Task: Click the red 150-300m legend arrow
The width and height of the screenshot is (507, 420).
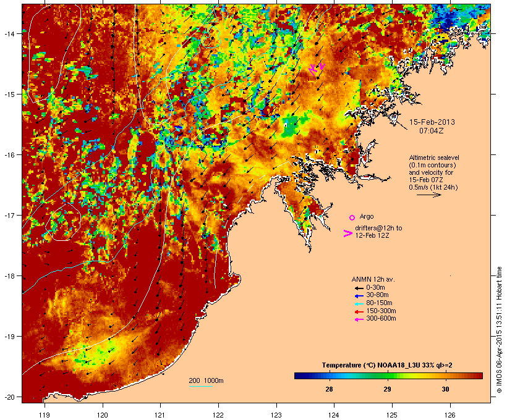Action: (x=359, y=311)
